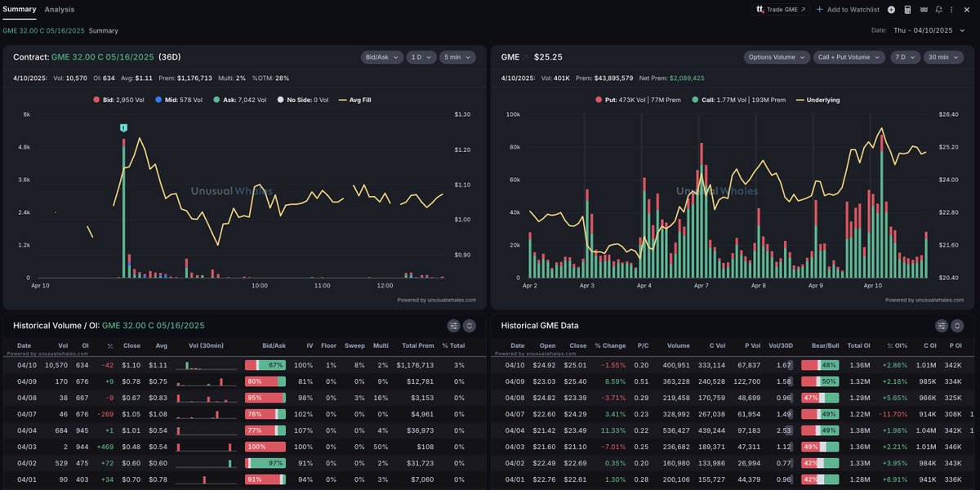The width and height of the screenshot is (980, 490).
Task: Toggle the Ask volume legend series
Action: tap(239, 100)
